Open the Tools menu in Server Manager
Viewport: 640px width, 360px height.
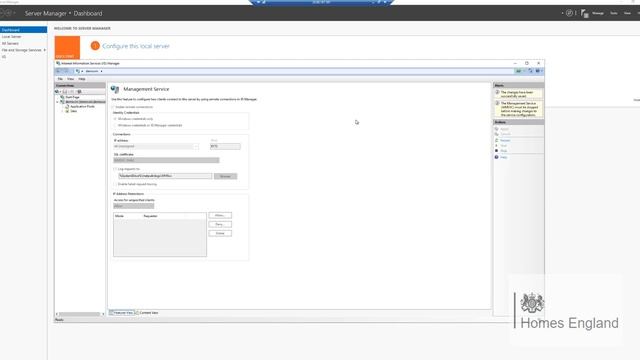[613, 13]
